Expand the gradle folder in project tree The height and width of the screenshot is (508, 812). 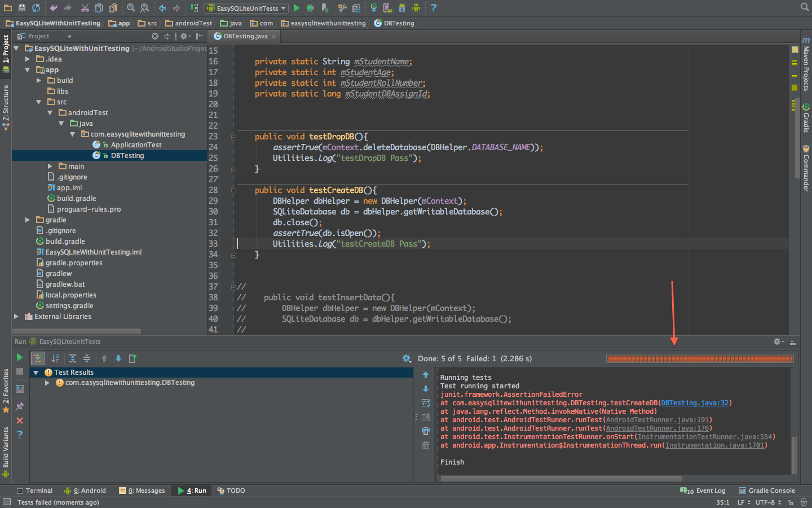point(27,220)
